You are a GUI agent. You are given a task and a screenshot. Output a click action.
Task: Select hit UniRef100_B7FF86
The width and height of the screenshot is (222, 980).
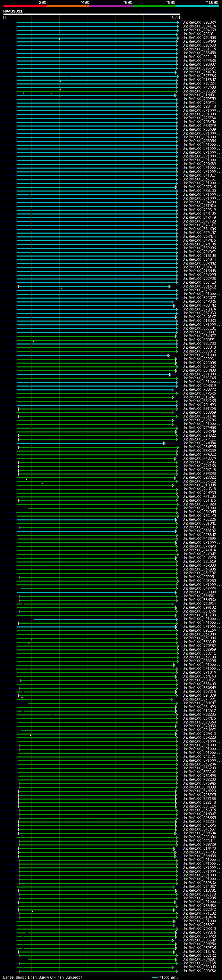(199, 76)
